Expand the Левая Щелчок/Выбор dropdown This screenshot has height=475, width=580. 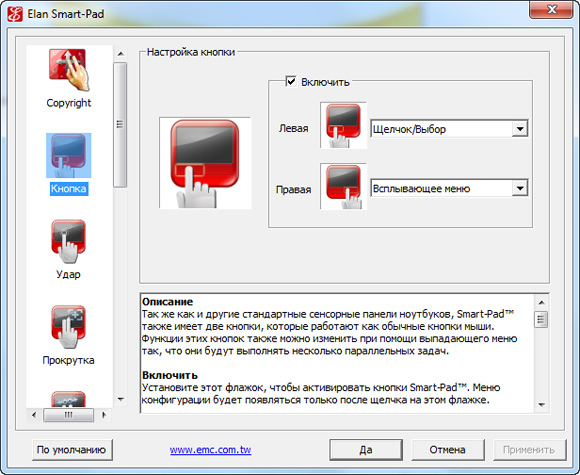click(x=520, y=129)
